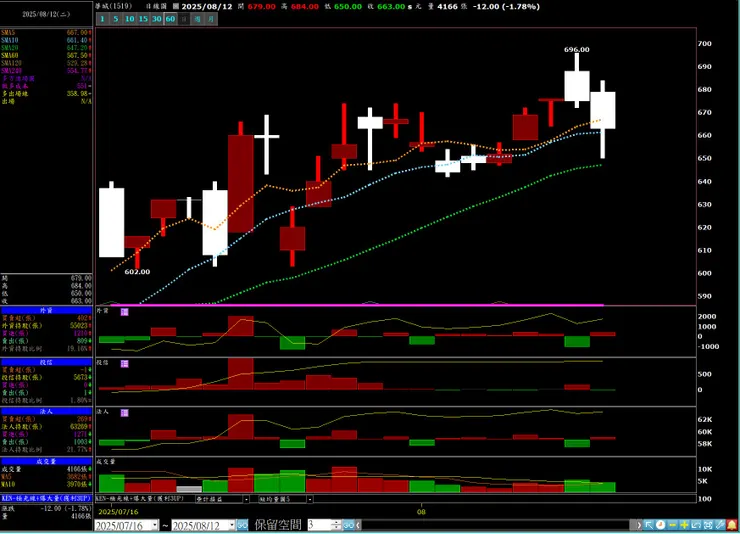This screenshot has width=740, height=534.
Task: Click the 2025/07/16 date label on time axis
Action: point(118,512)
